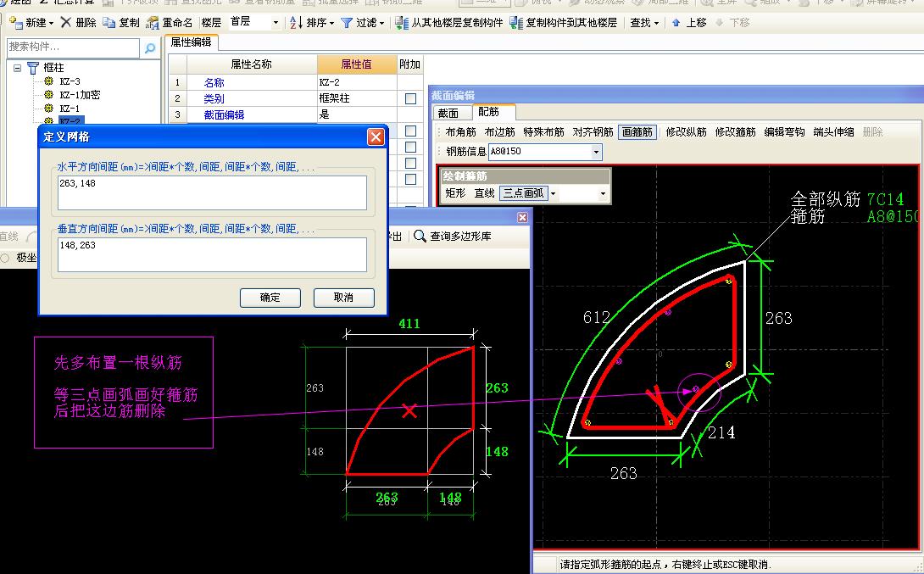The height and width of the screenshot is (574, 924).
Task: Click the 类别 value cell 框架柱
Action: click(357, 98)
